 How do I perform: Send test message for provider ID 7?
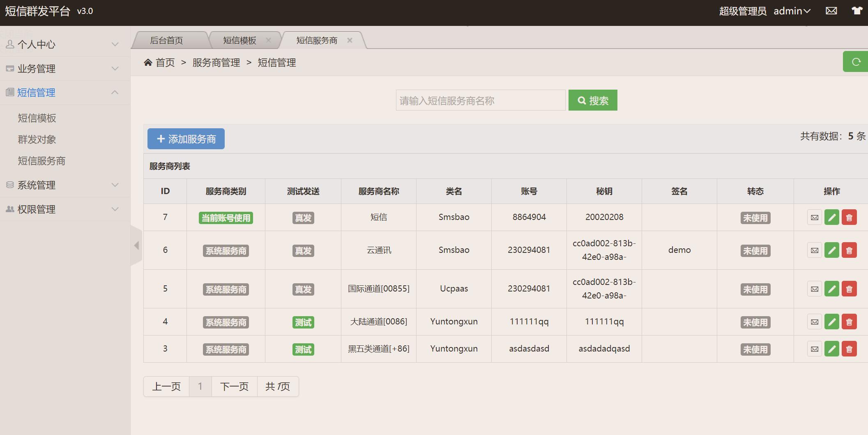(814, 217)
